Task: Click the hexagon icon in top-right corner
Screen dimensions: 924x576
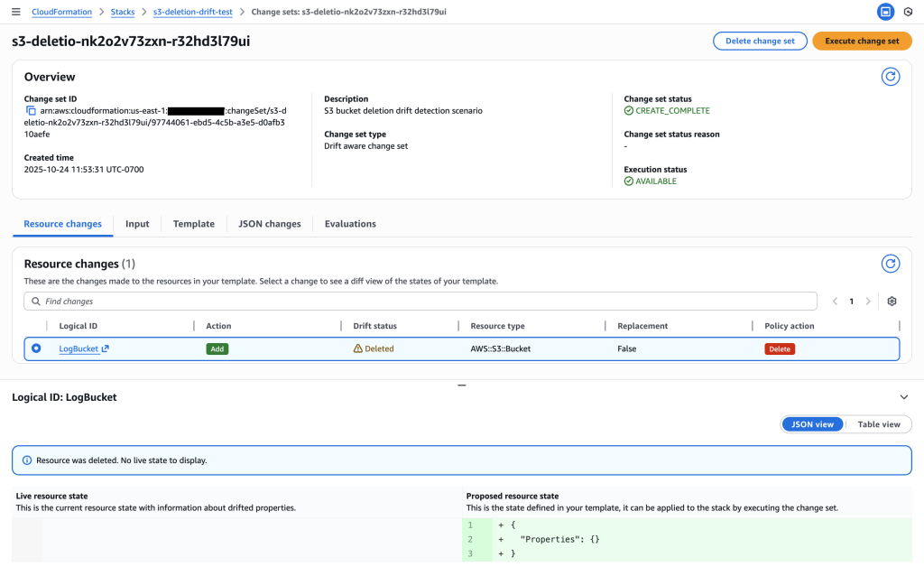Action: (x=908, y=12)
